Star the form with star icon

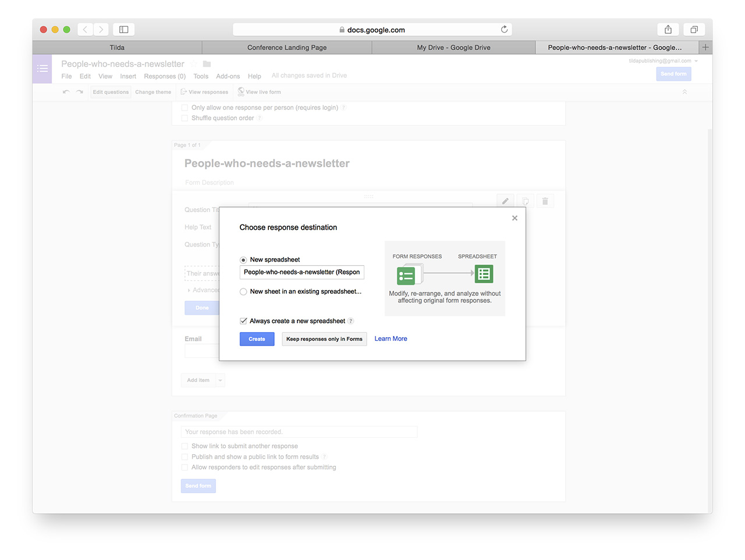(194, 64)
